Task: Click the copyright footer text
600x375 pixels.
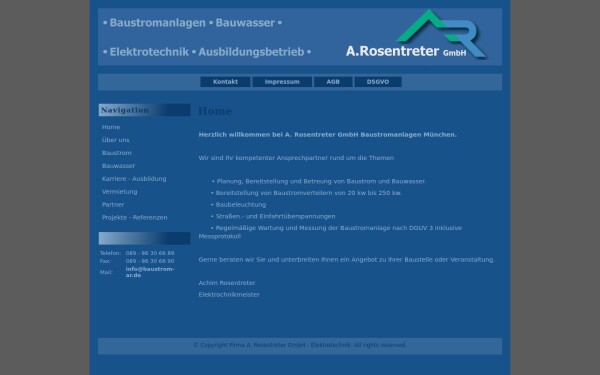Action: click(x=300, y=345)
